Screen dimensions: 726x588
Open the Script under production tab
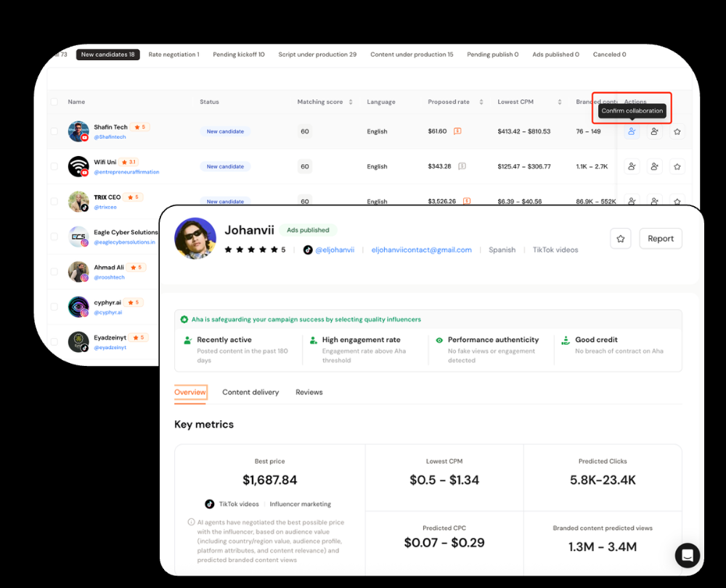[317, 54]
